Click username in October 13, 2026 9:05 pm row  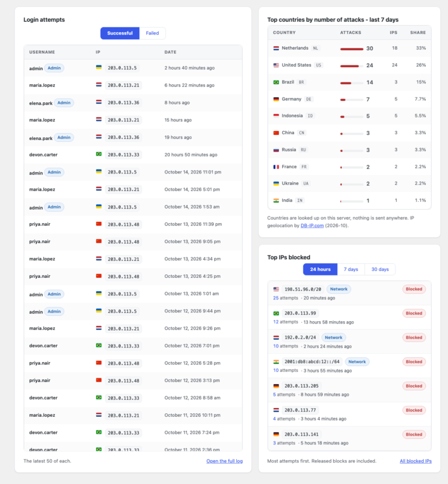pyautogui.click(x=40, y=242)
